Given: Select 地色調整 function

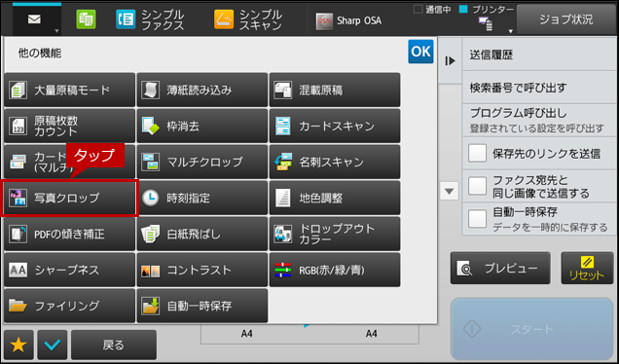Looking at the screenshot, I should [335, 198].
